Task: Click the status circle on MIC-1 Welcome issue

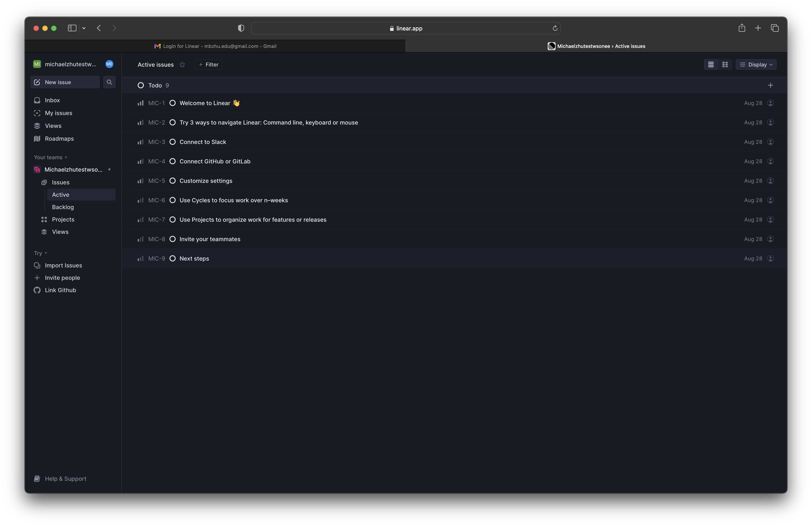Action: (x=172, y=103)
